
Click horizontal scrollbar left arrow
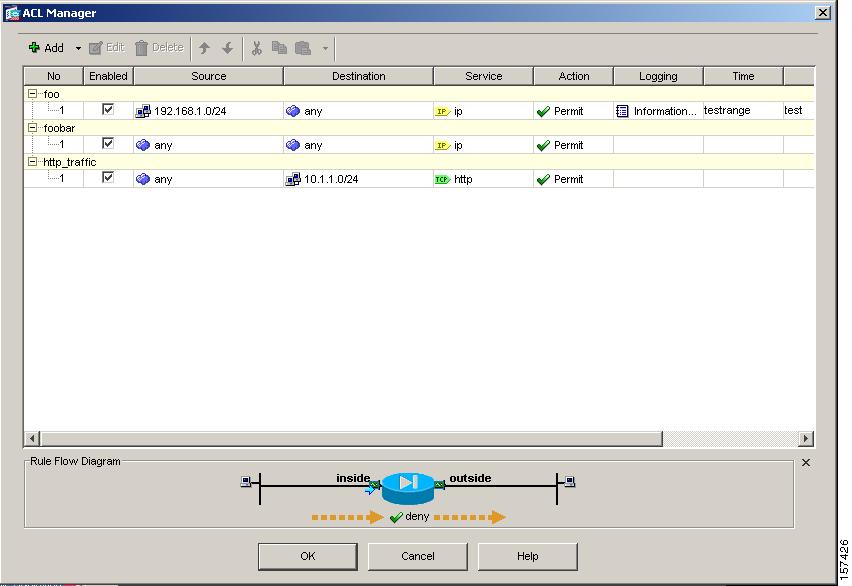[32, 438]
